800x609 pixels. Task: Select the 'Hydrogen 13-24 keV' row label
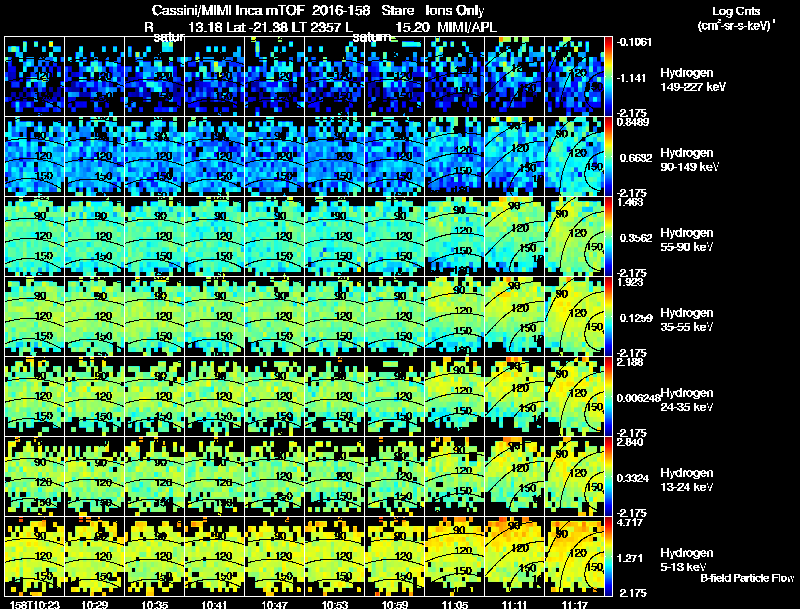687,479
